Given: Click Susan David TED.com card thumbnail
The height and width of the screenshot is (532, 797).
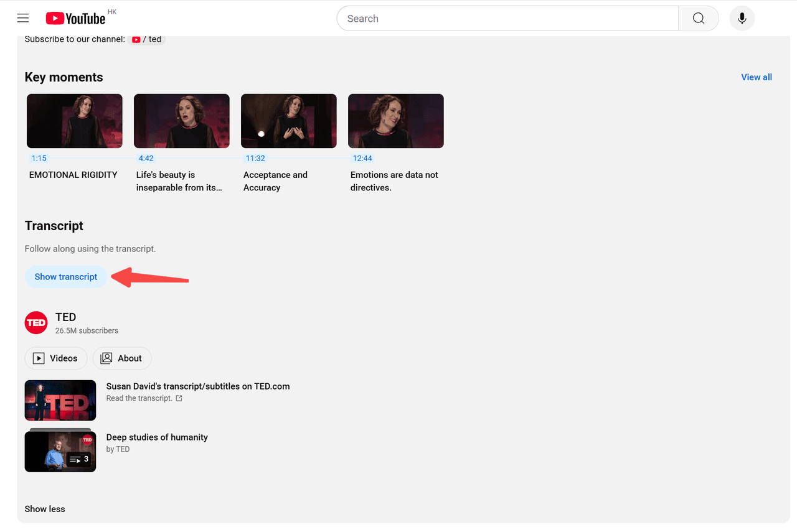Looking at the screenshot, I should pos(60,400).
